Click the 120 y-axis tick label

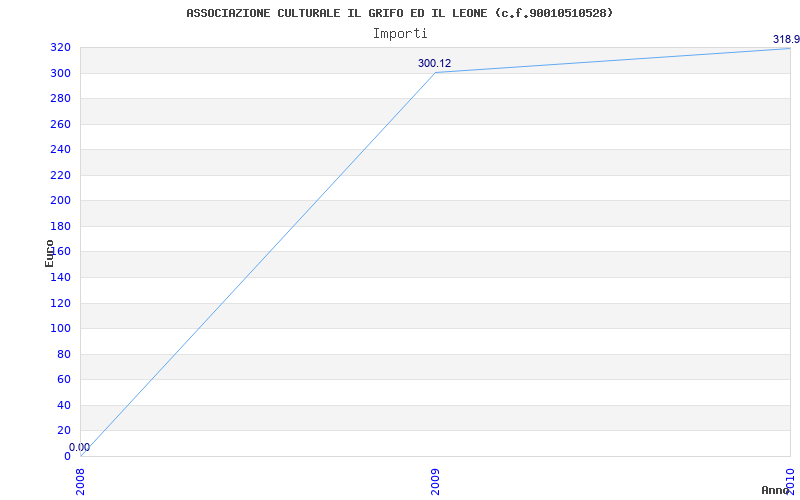coord(60,303)
